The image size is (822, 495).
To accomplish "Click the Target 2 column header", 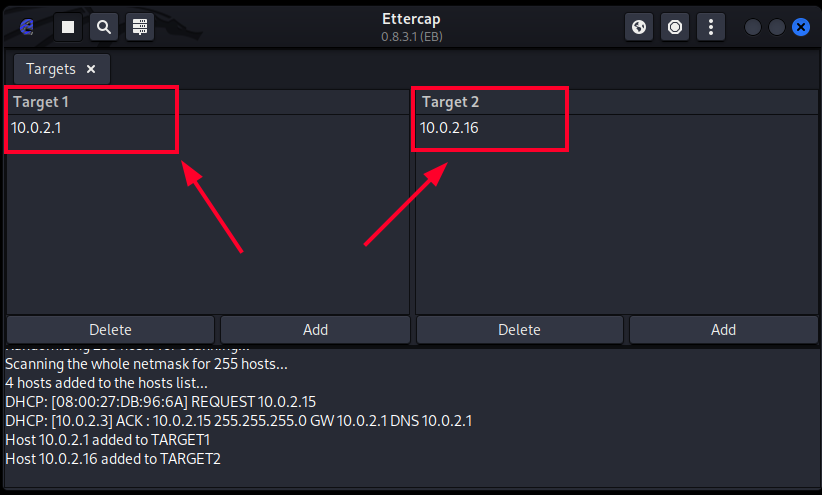I will [x=450, y=102].
